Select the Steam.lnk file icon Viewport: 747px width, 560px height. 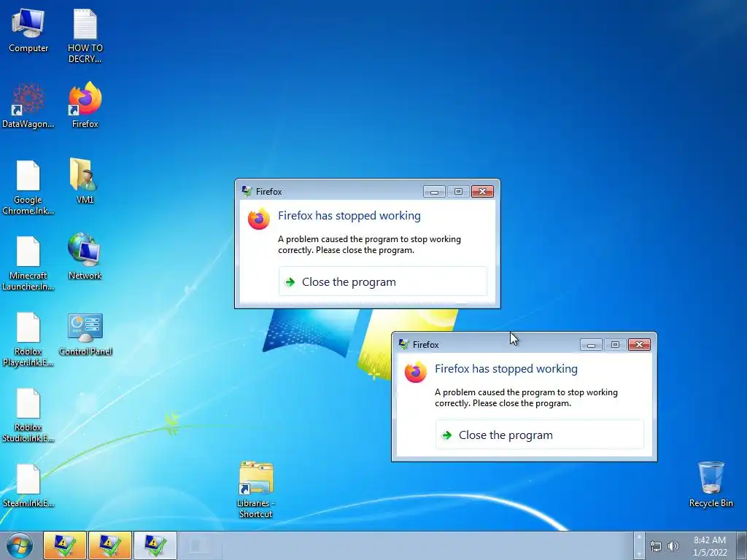coord(28,486)
